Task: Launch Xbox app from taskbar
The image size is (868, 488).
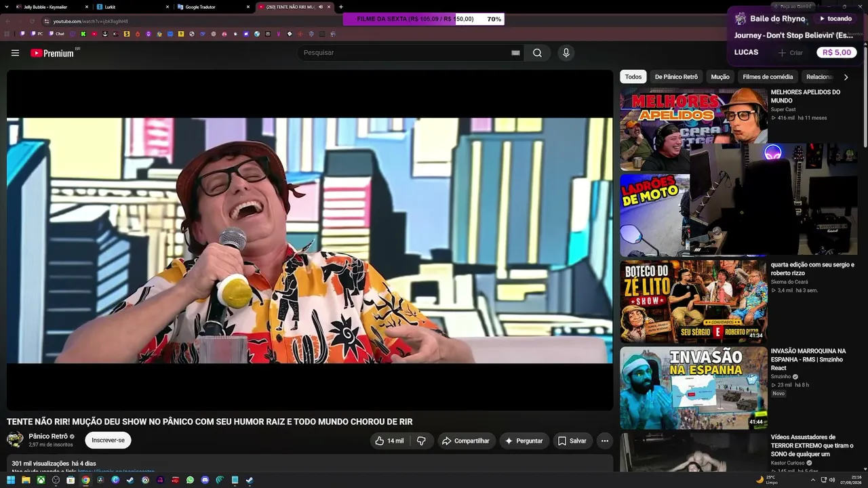Action: [41, 480]
